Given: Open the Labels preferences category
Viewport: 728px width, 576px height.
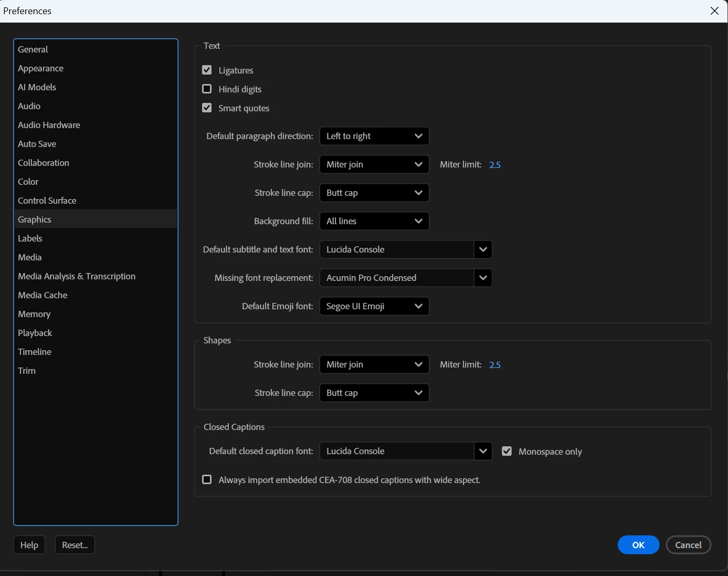Looking at the screenshot, I should tap(96, 238).
